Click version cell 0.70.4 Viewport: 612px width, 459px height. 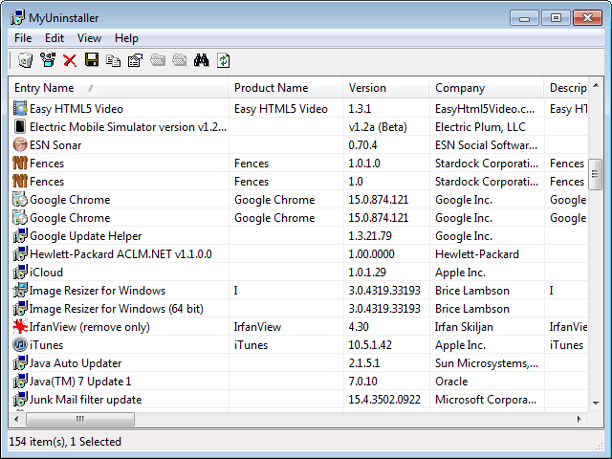(363, 145)
